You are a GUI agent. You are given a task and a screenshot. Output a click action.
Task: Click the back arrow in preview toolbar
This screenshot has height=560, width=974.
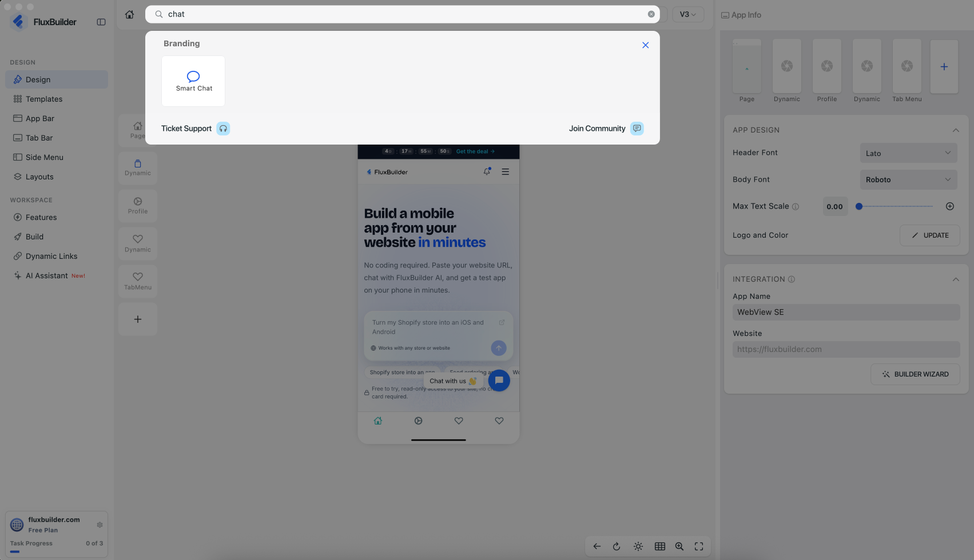pos(597,546)
